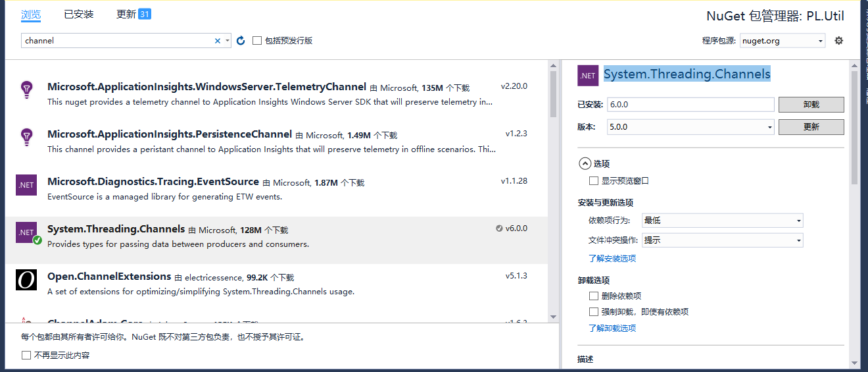Click the refresh icon beside search box
The height and width of the screenshot is (372, 868).
pos(241,41)
